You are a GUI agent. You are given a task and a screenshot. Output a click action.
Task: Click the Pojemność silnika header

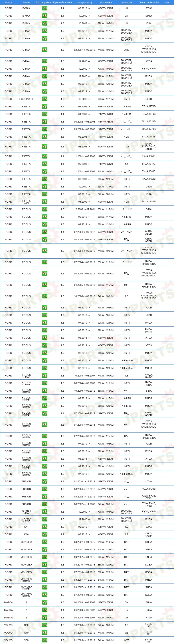click(62, 2)
